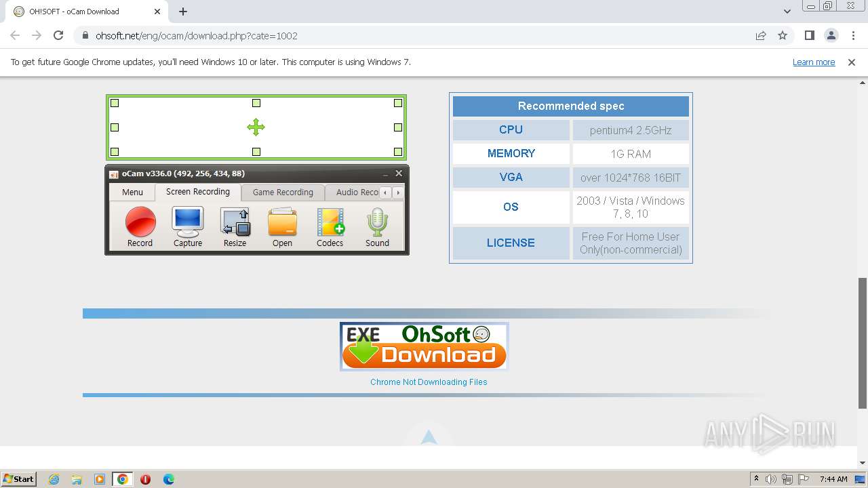
Task: Click the scroll-to-top arrow icon
Action: pos(429,437)
